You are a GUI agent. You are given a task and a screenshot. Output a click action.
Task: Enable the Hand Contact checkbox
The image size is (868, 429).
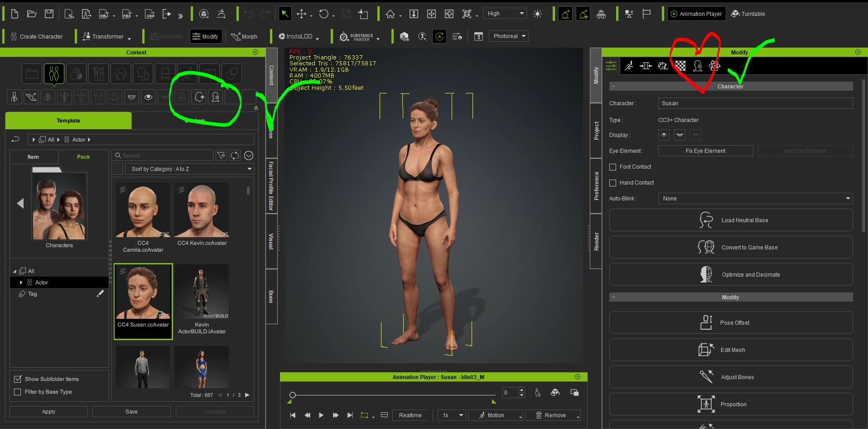point(613,183)
